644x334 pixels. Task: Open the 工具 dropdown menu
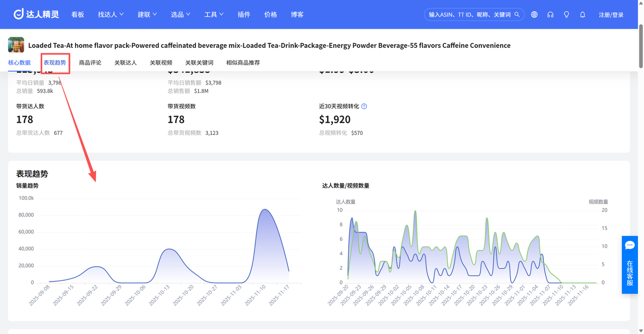214,15
